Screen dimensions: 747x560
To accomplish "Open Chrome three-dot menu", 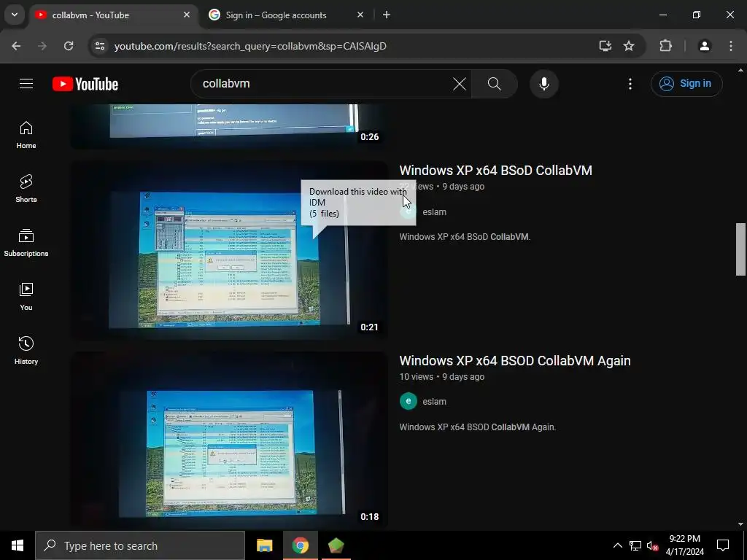I will (x=731, y=46).
